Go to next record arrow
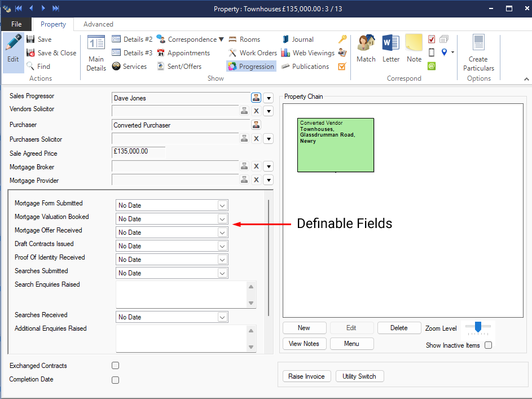 (x=43, y=8)
